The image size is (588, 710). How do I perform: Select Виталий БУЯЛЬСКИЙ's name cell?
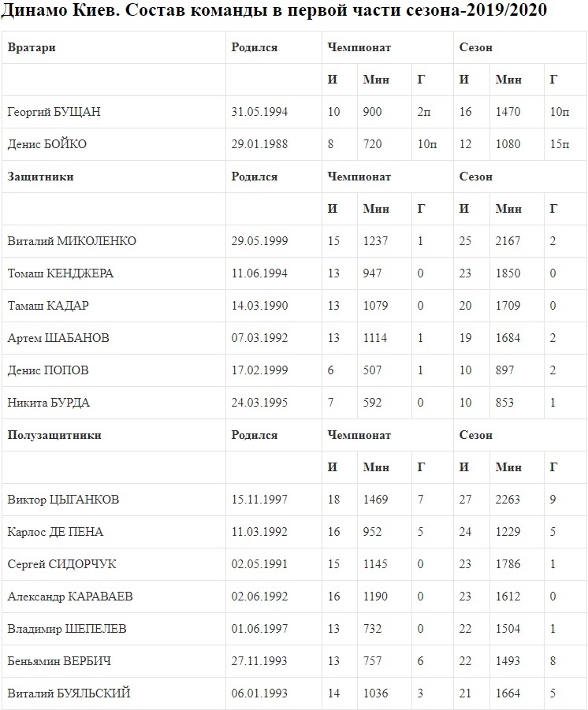point(69,693)
